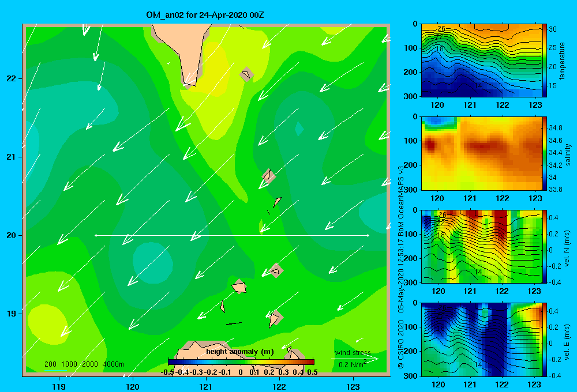The height and width of the screenshot is (392, 577).
Task: Click latitude label 22 on the map
Action: (x=12, y=79)
